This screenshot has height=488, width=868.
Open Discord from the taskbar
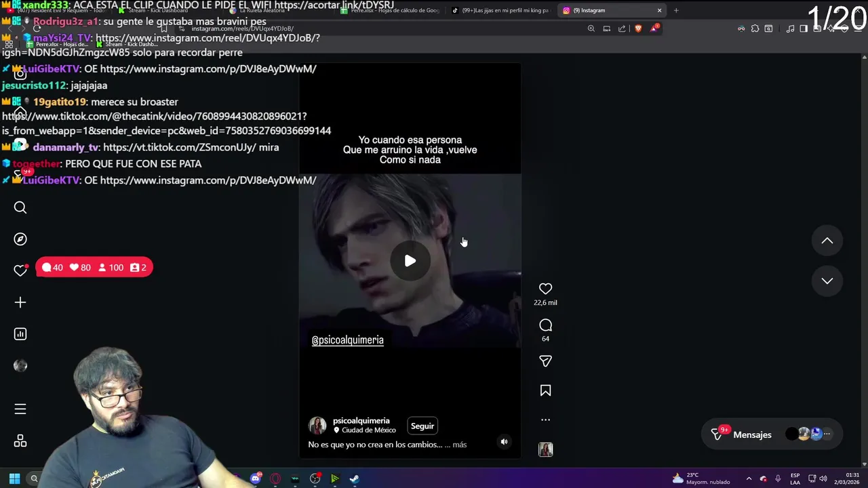click(x=256, y=479)
